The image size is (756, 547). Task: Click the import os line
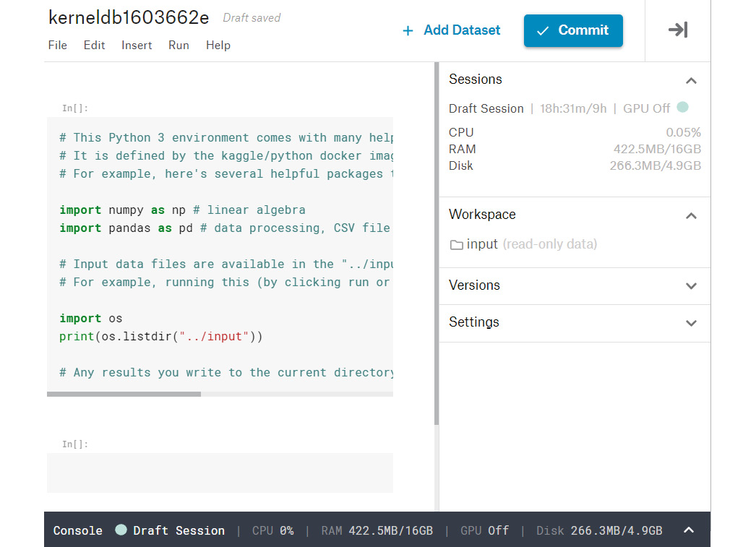[90, 319]
